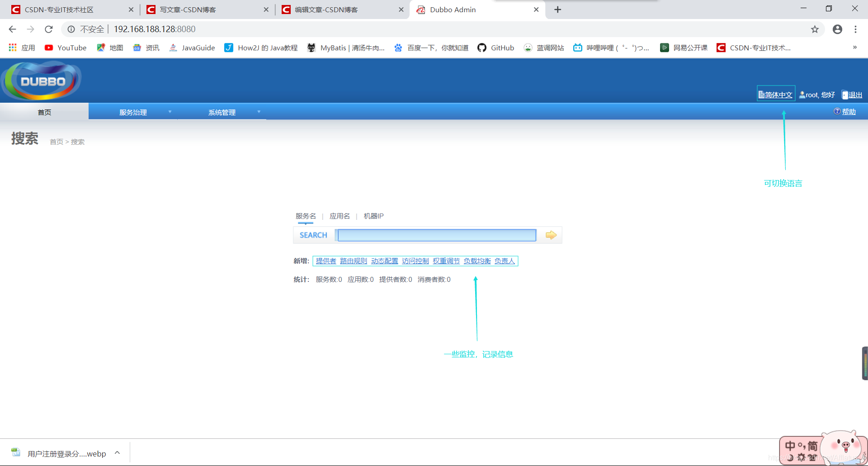The height and width of the screenshot is (466, 868).
Task: Click the 消费者数:0 statistic
Action: click(434, 279)
